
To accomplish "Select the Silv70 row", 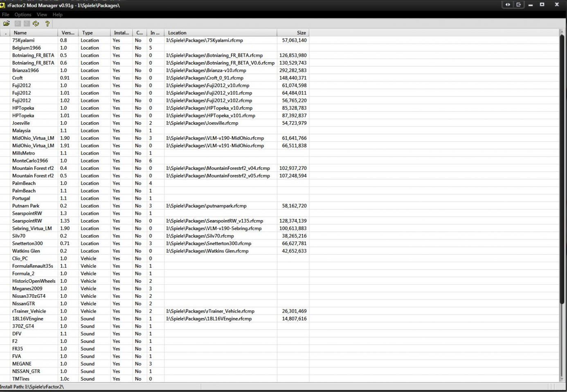I will click(155, 236).
